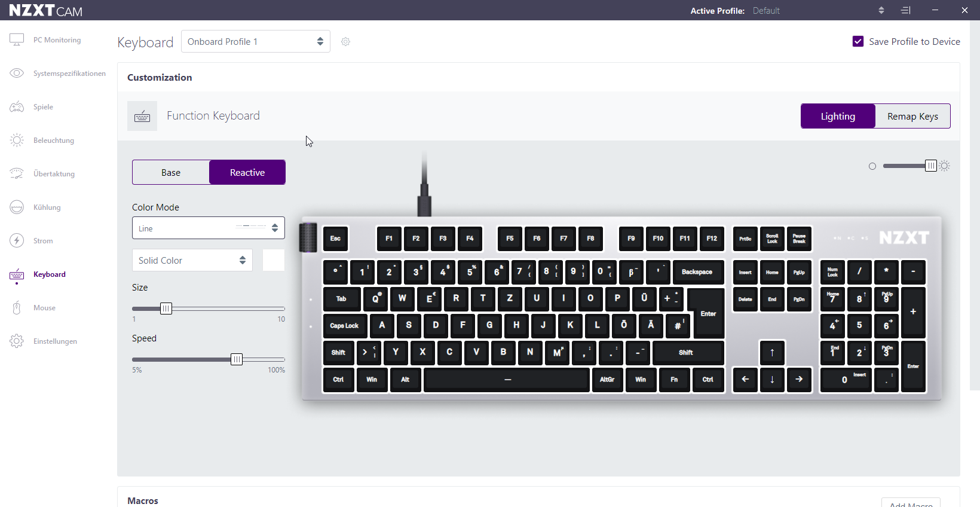Open Beleuchtung lighting icon
This screenshot has width=980, height=507.
point(17,140)
